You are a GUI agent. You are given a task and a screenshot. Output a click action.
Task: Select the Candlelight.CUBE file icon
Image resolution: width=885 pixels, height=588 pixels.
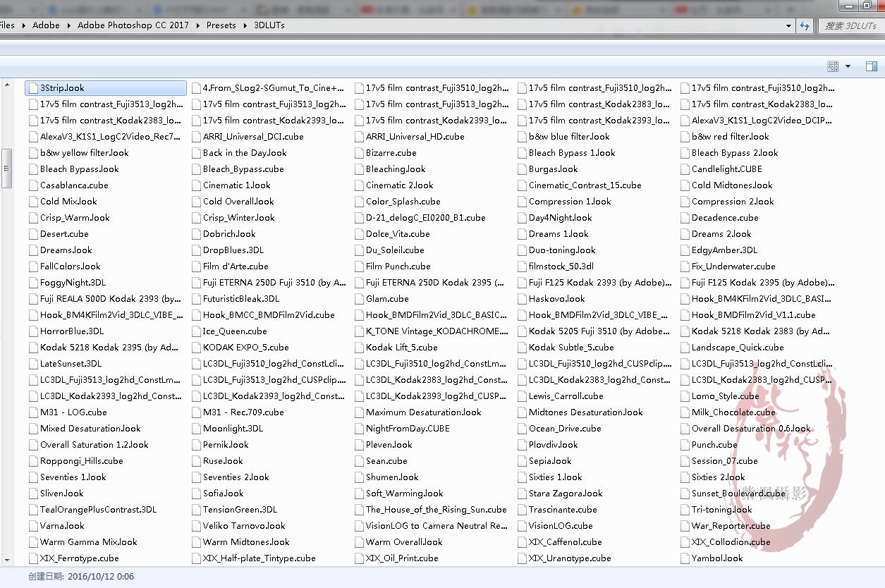[685, 169]
